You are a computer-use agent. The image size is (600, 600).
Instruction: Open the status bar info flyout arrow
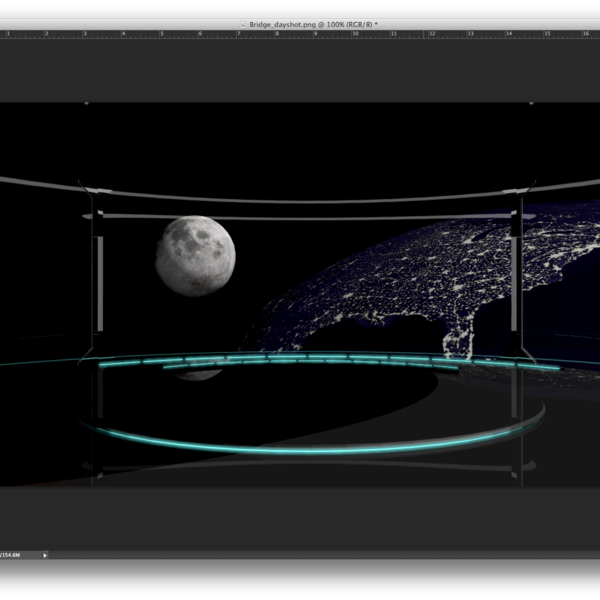[44, 554]
